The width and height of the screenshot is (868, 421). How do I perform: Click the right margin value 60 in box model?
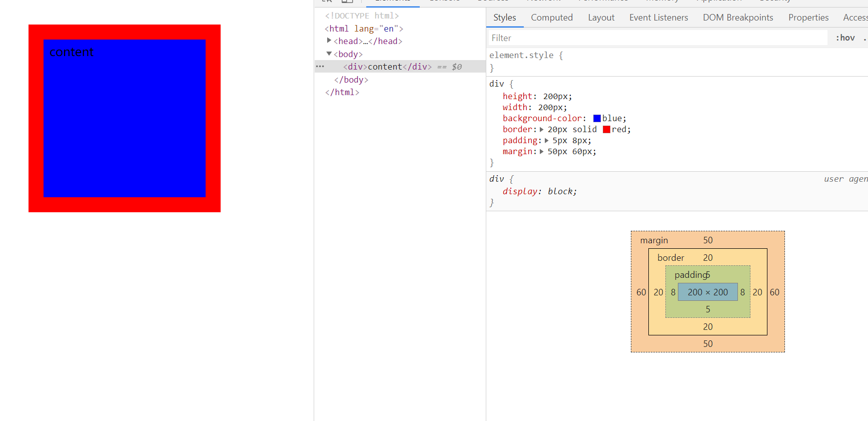pyautogui.click(x=774, y=292)
